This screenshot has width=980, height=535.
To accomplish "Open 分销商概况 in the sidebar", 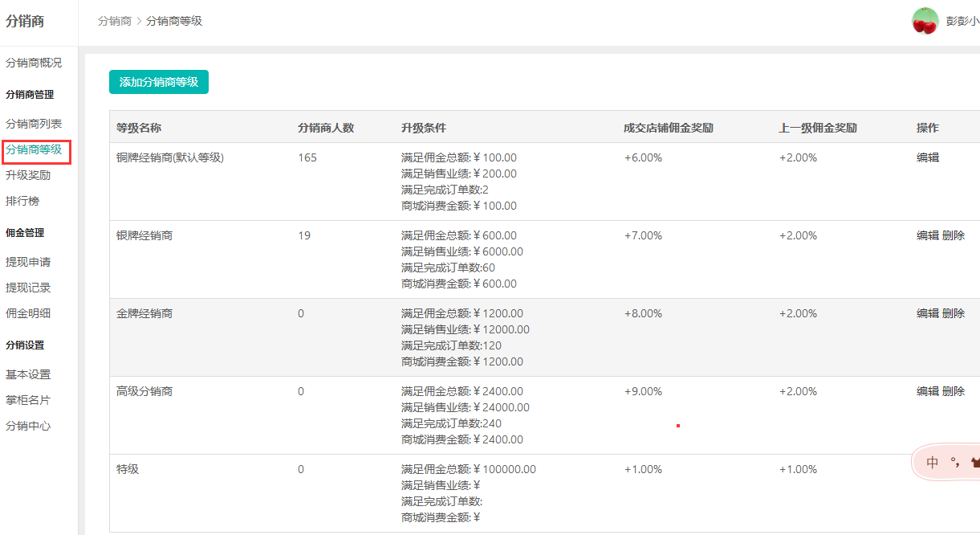I will (34, 63).
